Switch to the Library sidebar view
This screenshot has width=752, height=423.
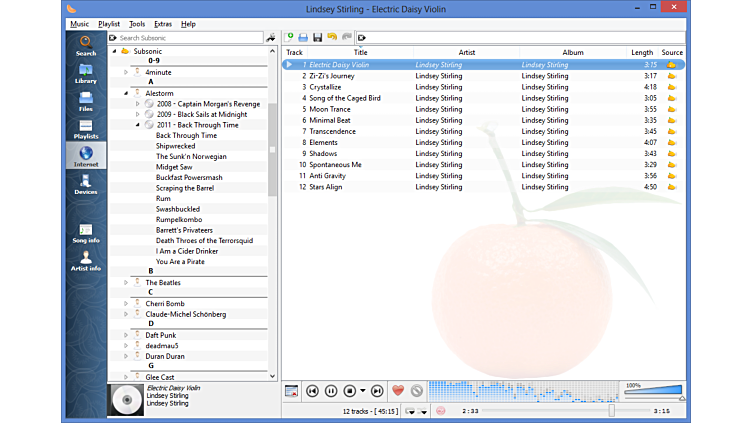(86, 73)
